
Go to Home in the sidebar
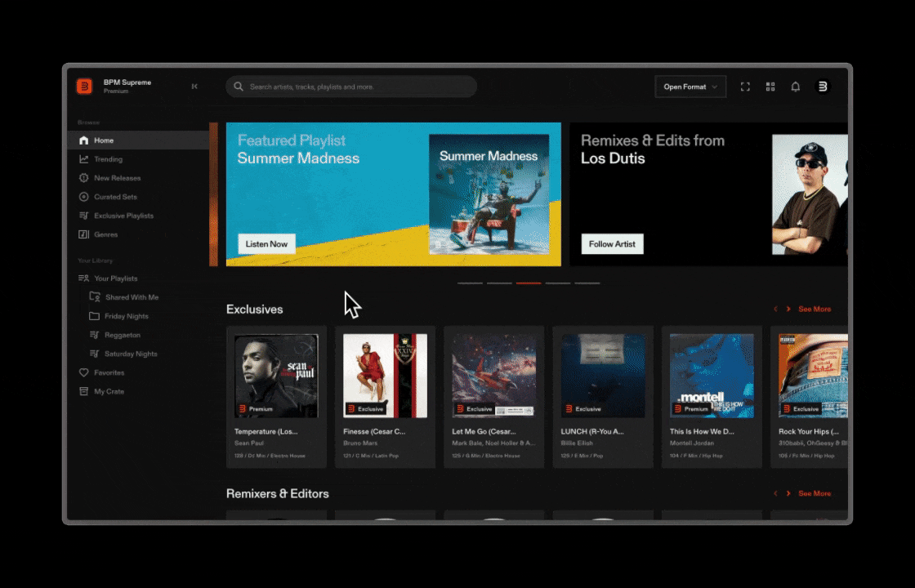click(138, 140)
